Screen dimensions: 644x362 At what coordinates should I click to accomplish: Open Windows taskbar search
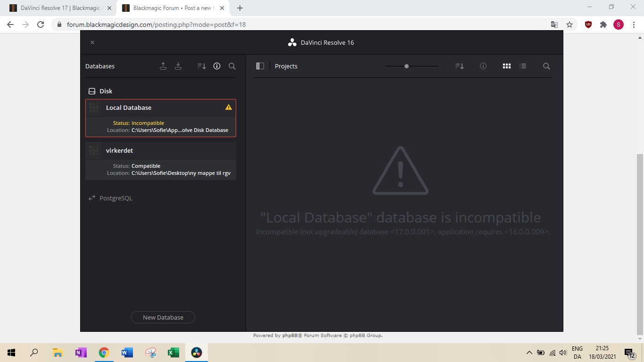pos(34,353)
